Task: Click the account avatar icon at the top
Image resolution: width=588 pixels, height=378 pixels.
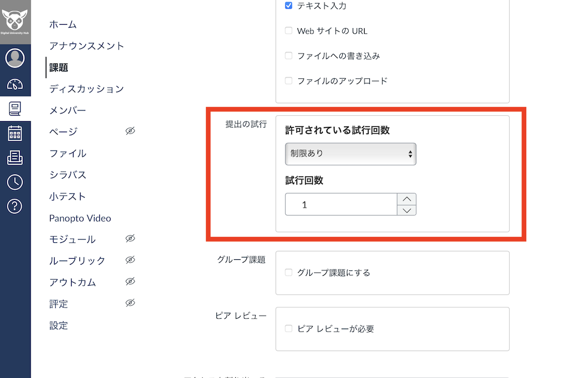Action: 15,58
